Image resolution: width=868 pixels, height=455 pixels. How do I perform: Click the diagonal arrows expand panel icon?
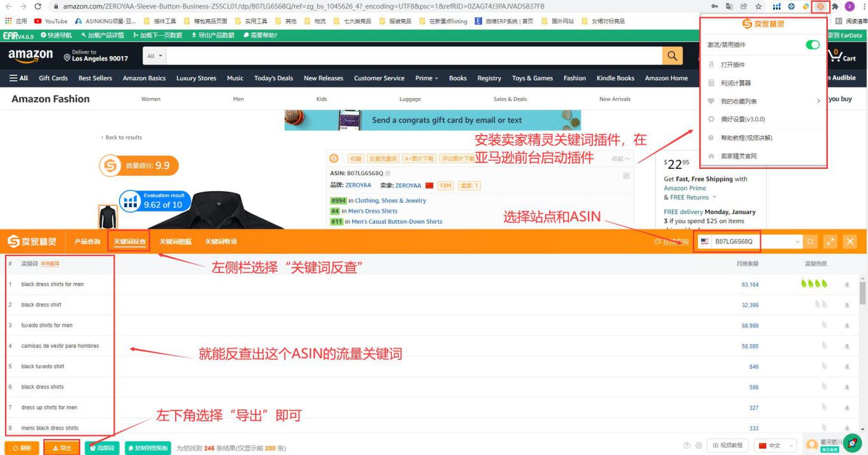pos(830,242)
